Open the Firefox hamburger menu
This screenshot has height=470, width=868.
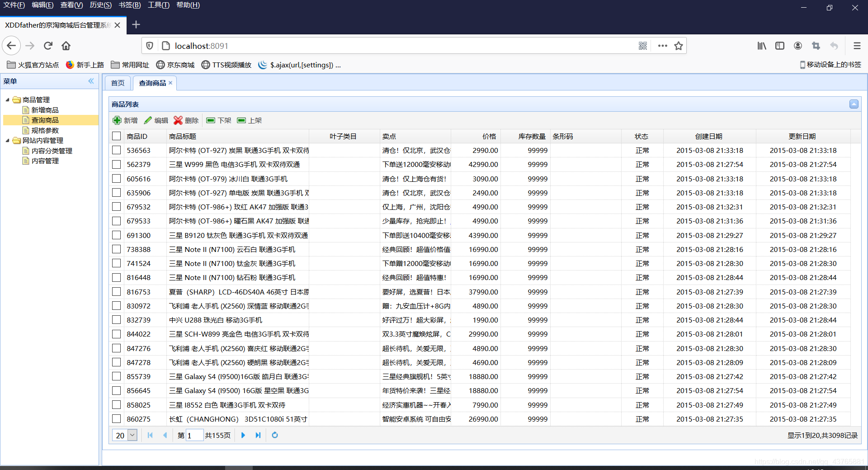click(857, 46)
